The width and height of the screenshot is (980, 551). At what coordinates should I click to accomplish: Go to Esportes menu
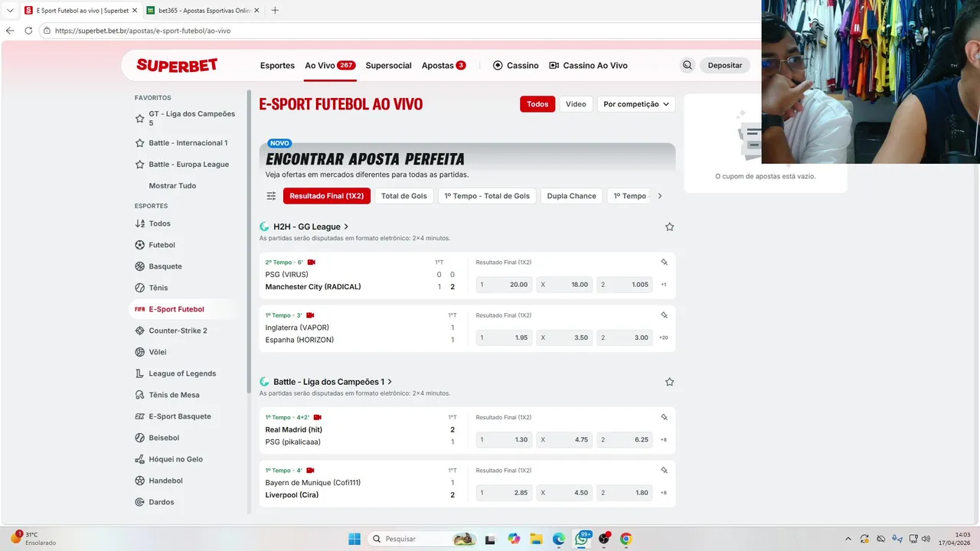tap(277, 65)
